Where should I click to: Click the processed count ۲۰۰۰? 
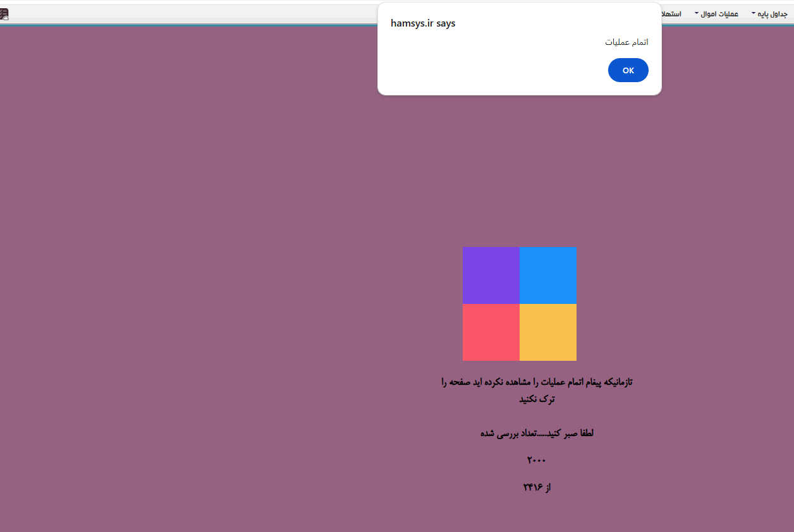(x=536, y=461)
